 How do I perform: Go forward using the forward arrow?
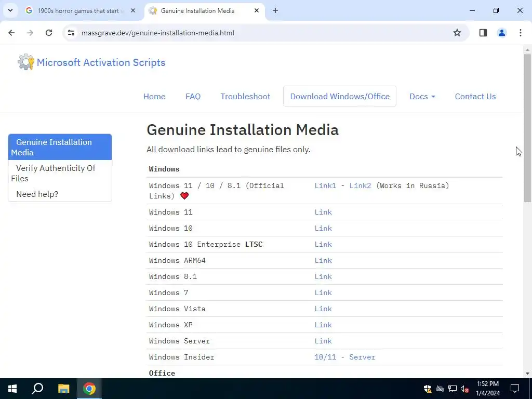pyautogui.click(x=30, y=33)
